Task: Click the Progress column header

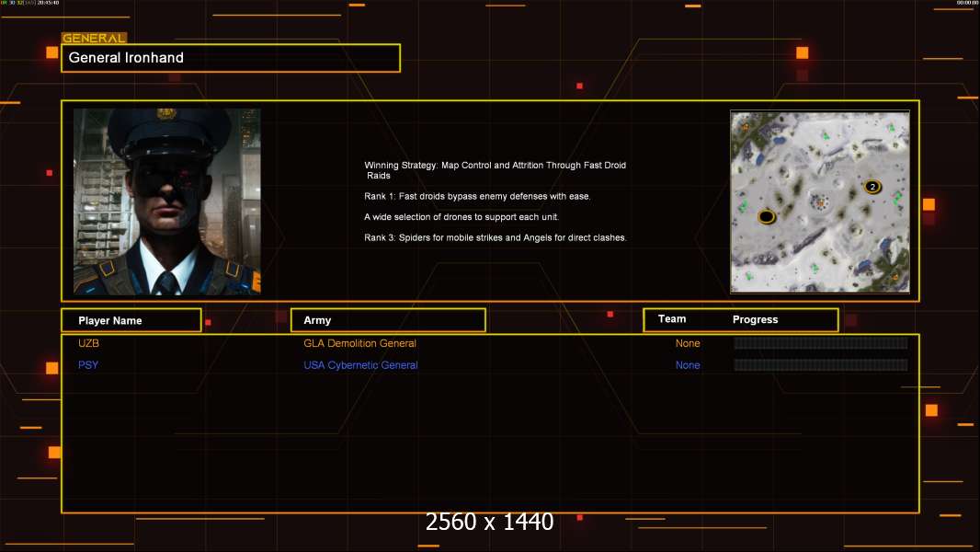Action: [x=755, y=320]
